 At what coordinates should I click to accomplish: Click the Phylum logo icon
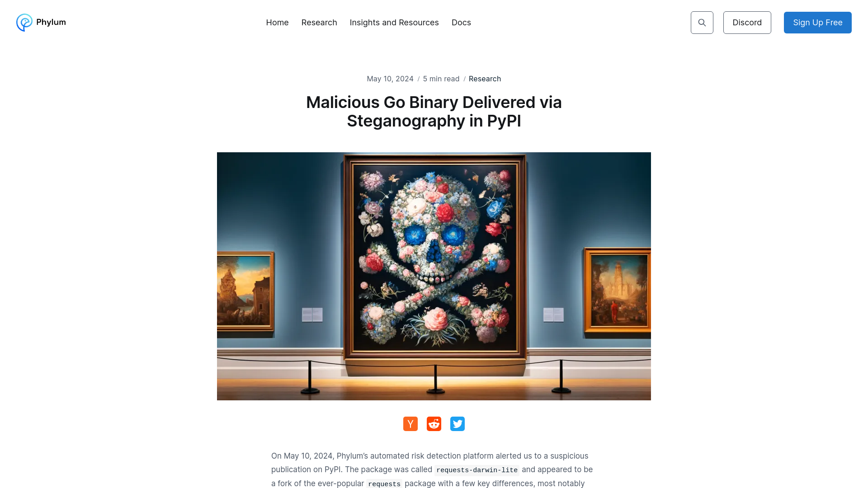[x=24, y=22]
